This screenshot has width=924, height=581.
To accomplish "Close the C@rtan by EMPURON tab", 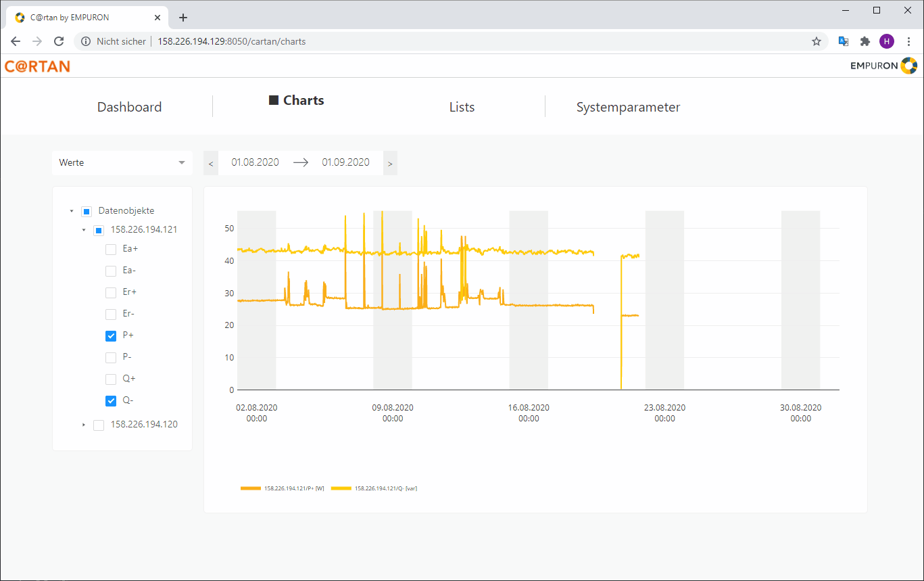I will [157, 18].
